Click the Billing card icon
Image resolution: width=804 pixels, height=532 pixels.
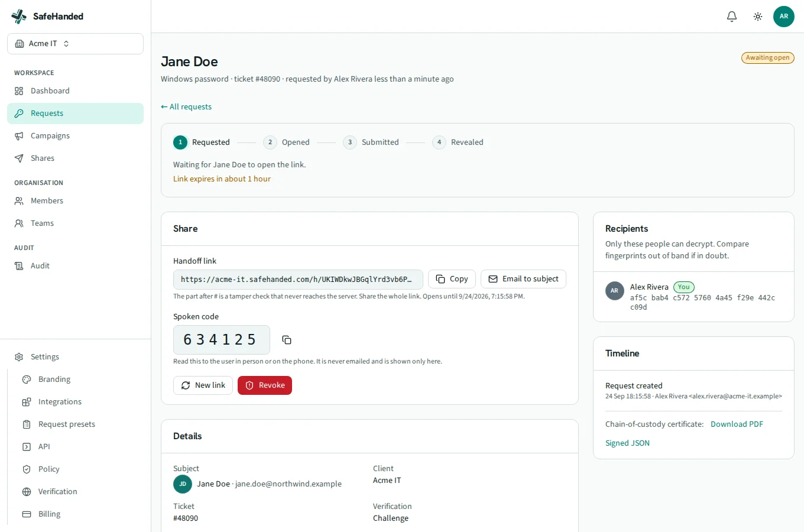pos(27,514)
